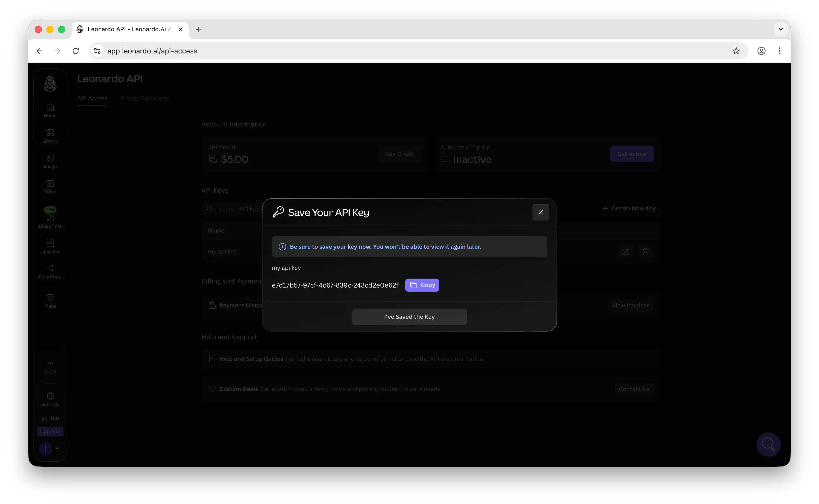Open the browser tab search dropdown

pyautogui.click(x=780, y=29)
